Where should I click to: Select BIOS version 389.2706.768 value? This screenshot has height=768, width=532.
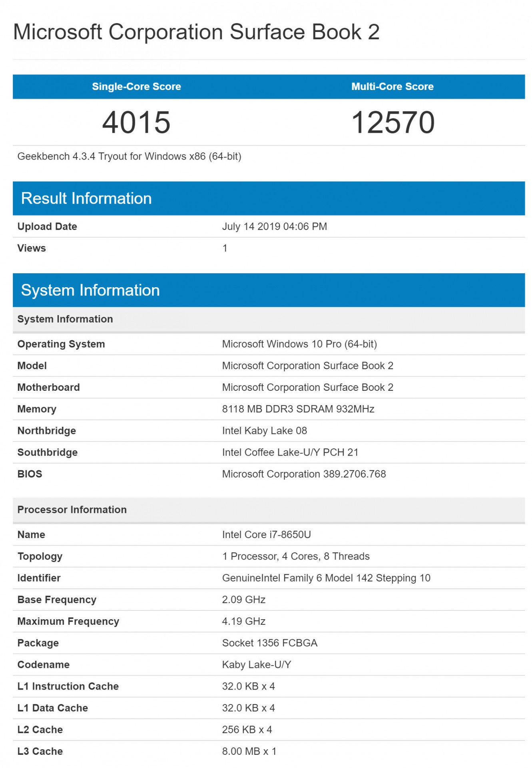[304, 474]
